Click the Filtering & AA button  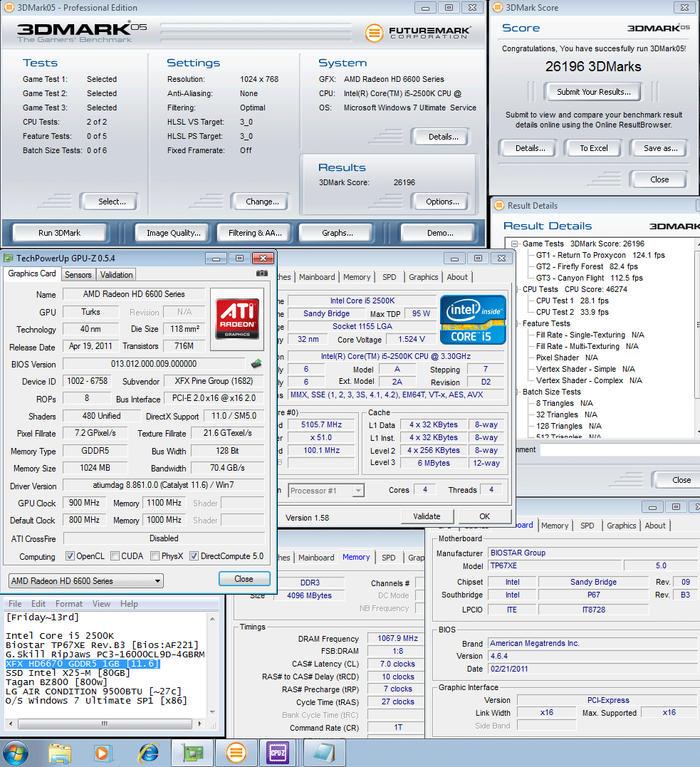pyautogui.click(x=255, y=233)
